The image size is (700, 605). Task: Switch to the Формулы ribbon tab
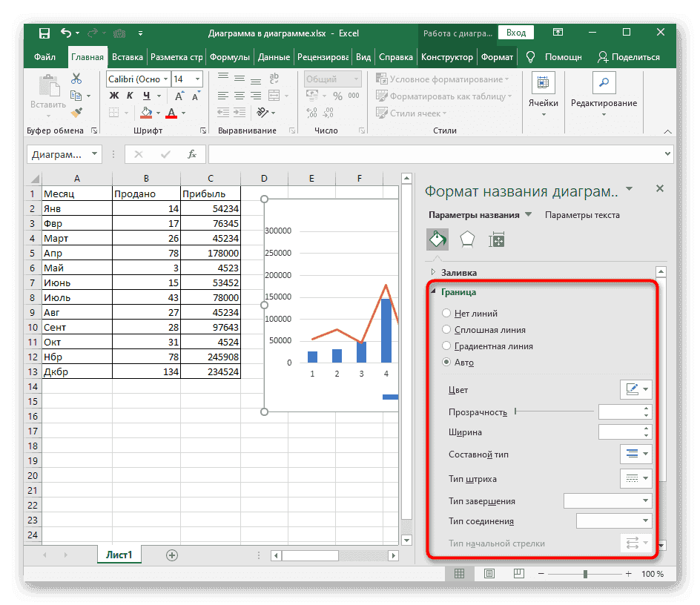[229, 57]
